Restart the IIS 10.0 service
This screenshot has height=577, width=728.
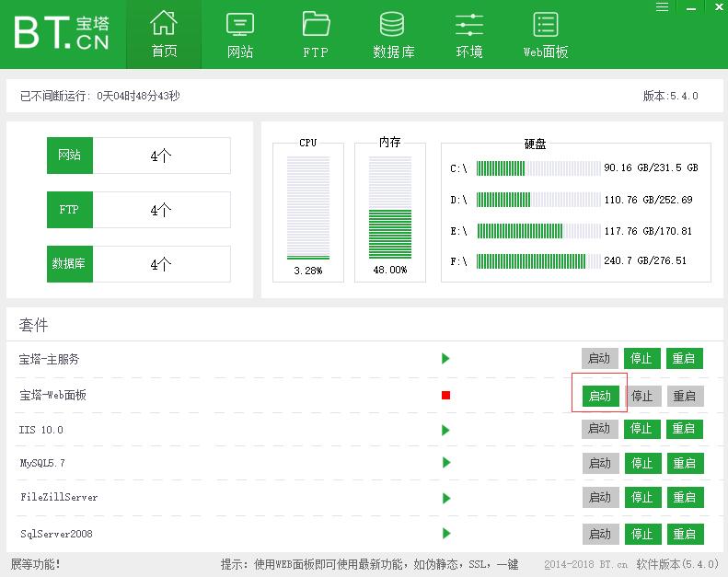click(685, 429)
